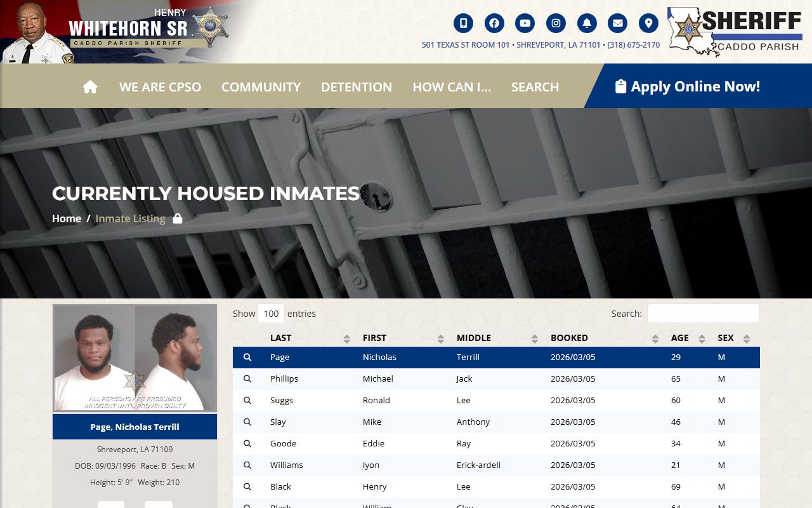812x508 pixels.
Task: Click middle name Terrill in Page row
Action: [468, 358]
